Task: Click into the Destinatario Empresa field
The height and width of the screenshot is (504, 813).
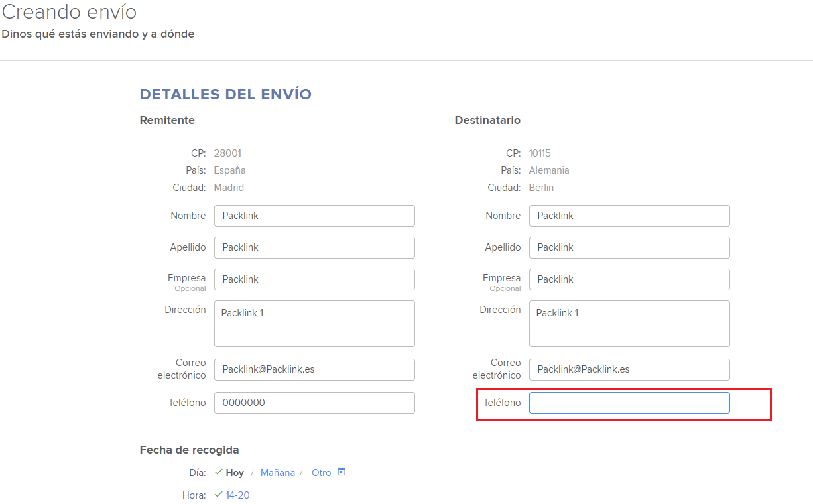Action: click(629, 279)
